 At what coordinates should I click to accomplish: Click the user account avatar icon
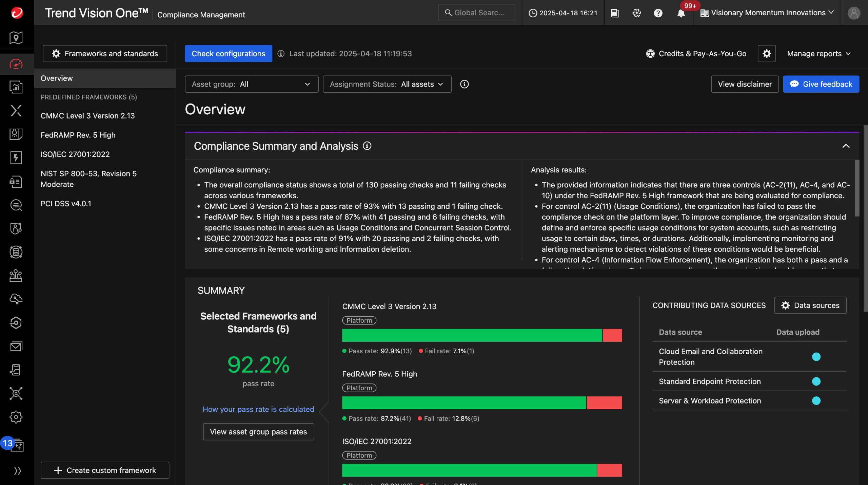pos(854,13)
